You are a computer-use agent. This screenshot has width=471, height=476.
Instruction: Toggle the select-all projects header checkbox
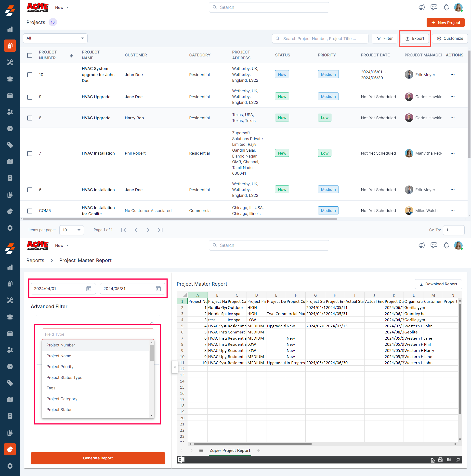click(x=30, y=55)
